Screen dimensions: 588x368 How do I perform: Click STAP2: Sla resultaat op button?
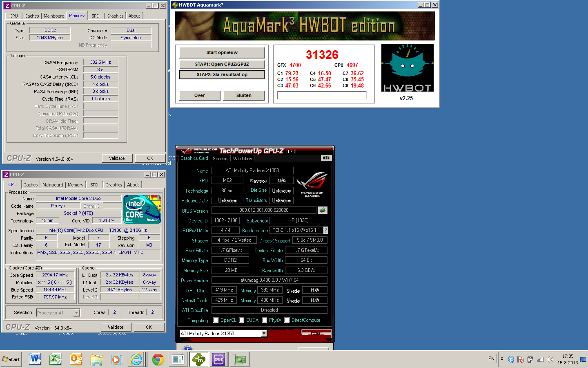point(222,74)
